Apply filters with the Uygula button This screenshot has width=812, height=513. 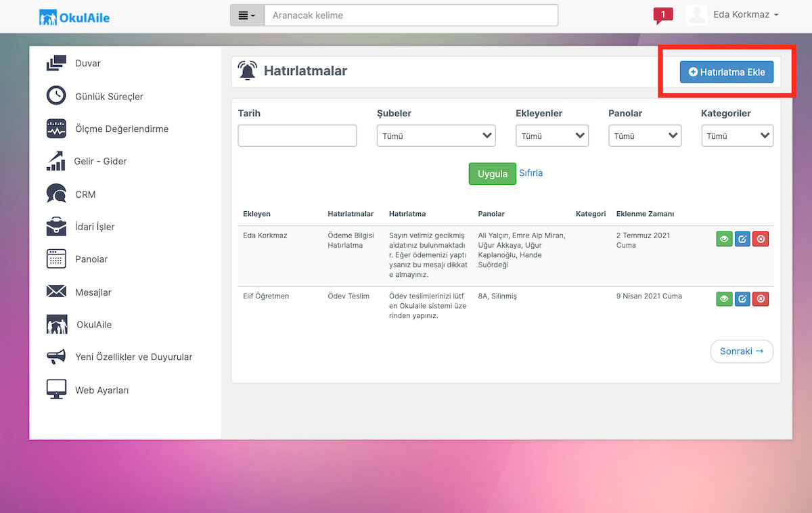pyautogui.click(x=493, y=173)
